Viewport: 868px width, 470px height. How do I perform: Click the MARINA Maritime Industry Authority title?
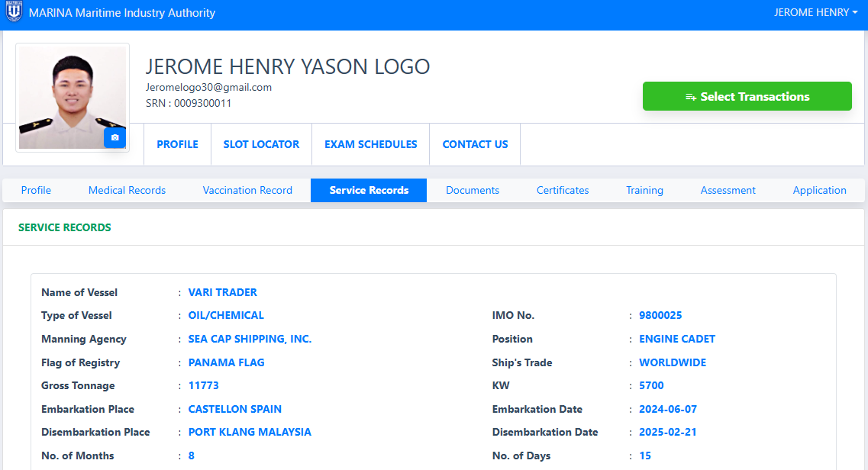122,13
